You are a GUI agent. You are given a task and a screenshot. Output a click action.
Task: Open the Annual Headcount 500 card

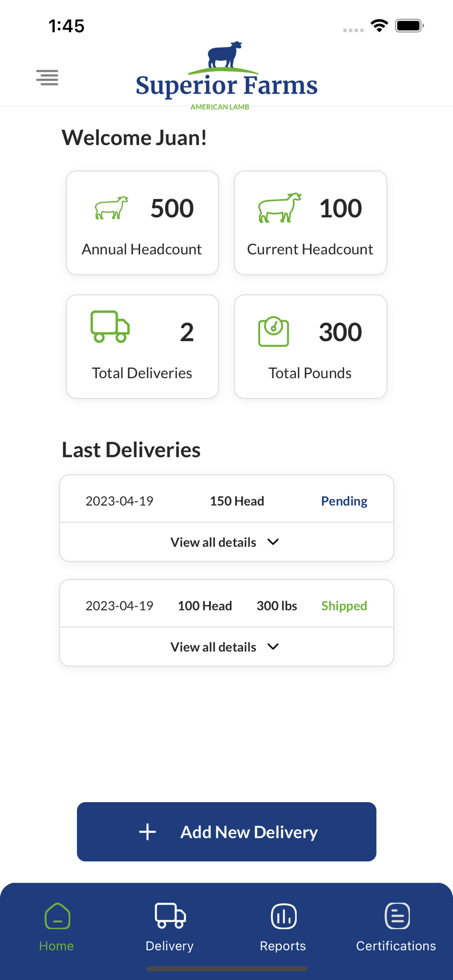click(142, 223)
